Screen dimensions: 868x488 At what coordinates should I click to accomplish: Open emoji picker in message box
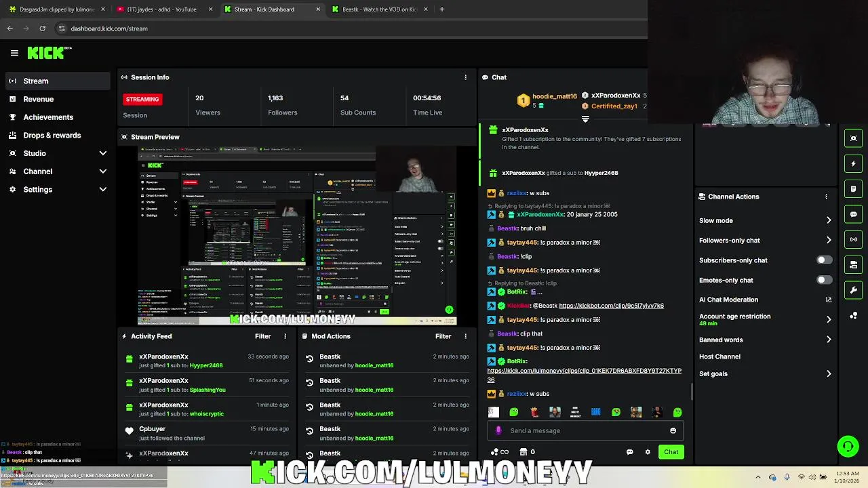click(x=673, y=430)
